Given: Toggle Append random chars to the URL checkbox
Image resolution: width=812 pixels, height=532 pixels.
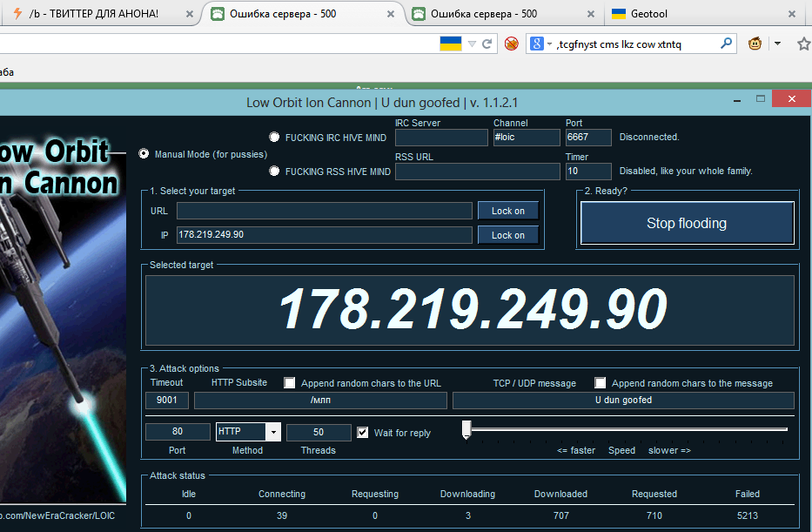Looking at the screenshot, I should 290,383.
